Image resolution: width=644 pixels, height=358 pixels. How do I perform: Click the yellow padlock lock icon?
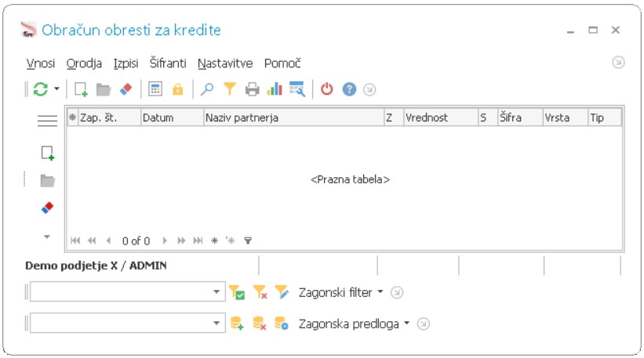(x=178, y=89)
